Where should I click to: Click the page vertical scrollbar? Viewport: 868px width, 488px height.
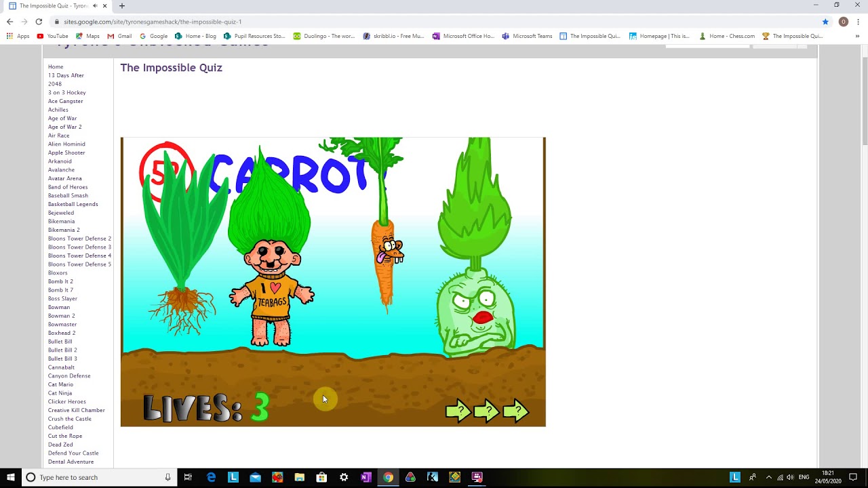coord(864,100)
